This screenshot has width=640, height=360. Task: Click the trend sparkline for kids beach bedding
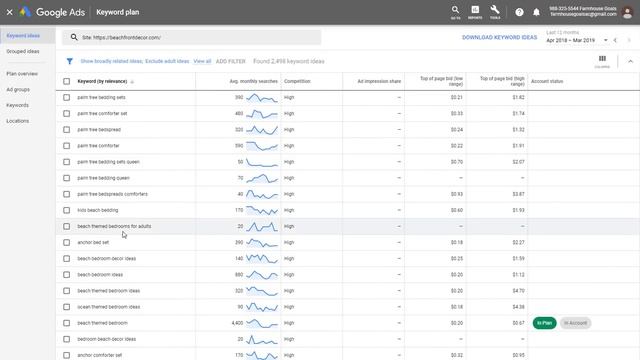[262, 210]
